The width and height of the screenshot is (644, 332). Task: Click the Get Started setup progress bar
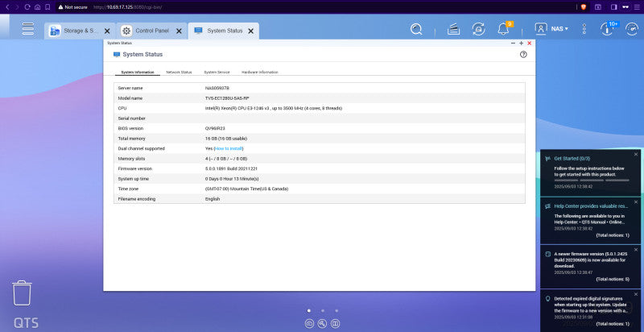[592, 180]
